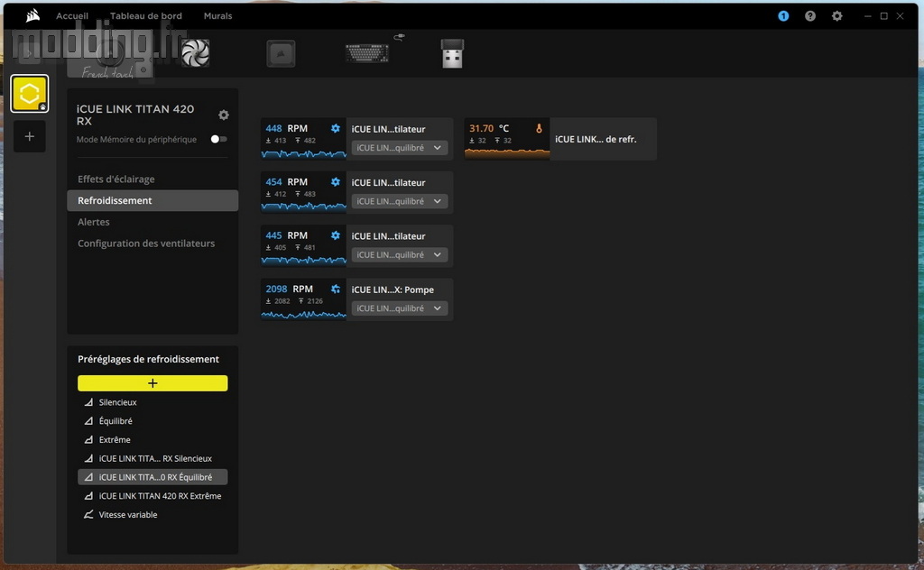Click gear icon on 448 RPM fan tile
Image resolution: width=924 pixels, height=570 pixels.
pyautogui.click(x=336, y=128)
